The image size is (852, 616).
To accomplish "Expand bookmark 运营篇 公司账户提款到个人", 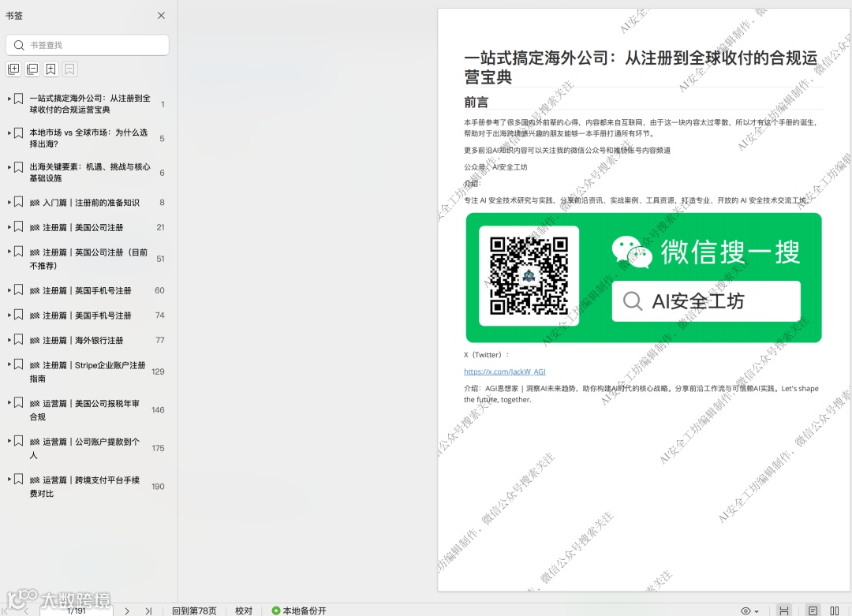I will tap(9, 441).
